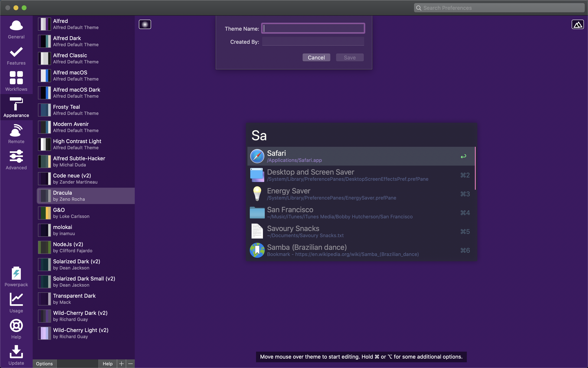The height and width of the screenshot is (368, 588).
Task: Click the Help button below theme list
Action: pos(108,364)
